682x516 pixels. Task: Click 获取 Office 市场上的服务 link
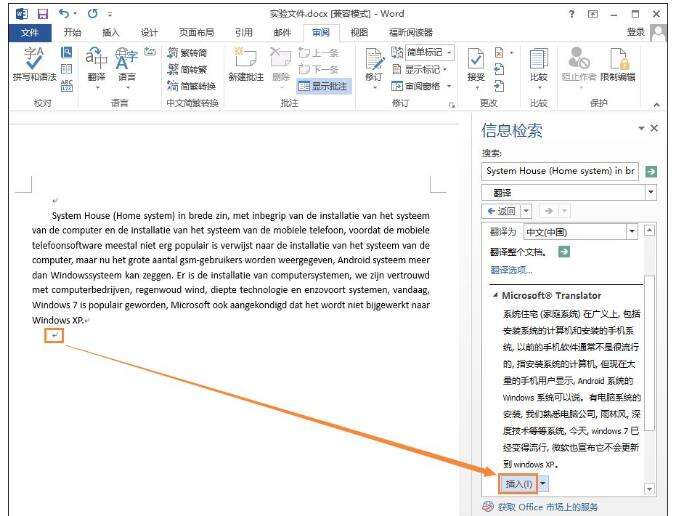click(x=547, y=507)
